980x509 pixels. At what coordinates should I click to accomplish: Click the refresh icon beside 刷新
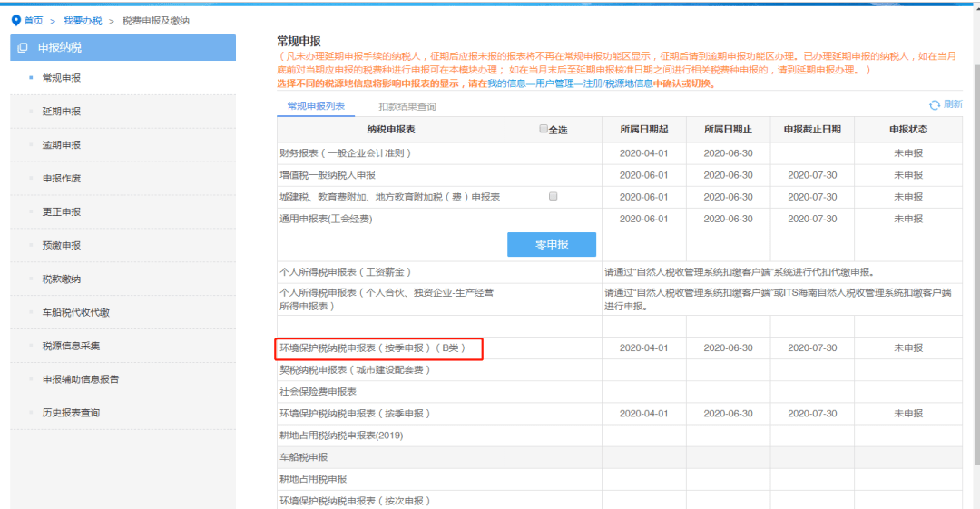[x=935, y=105]
